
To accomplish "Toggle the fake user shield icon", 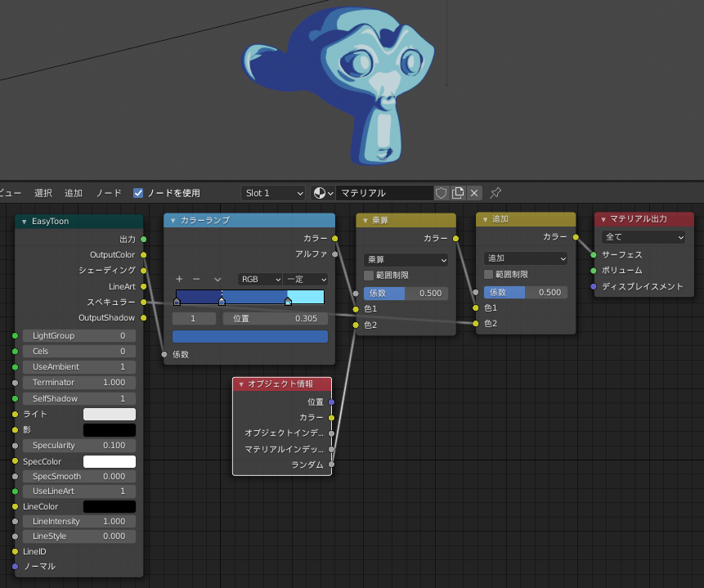I will [442, 193].
